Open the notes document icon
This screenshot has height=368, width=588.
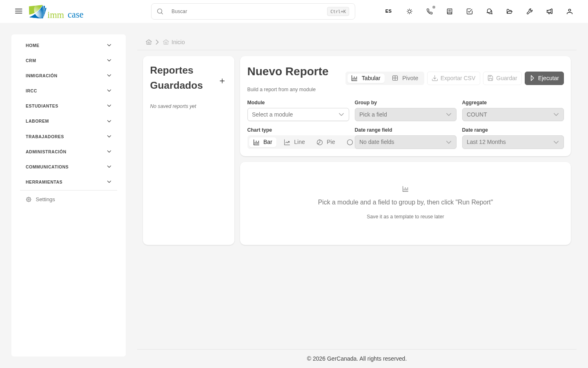[450, 11]
